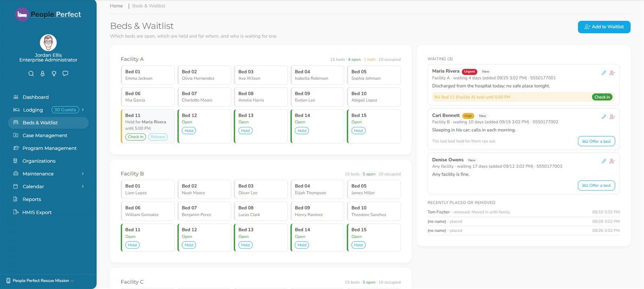This screenshot has height=289, width=644.
Task: Click the Urgent badge on Maria Rivera
Action: click(x=469, y=72)
